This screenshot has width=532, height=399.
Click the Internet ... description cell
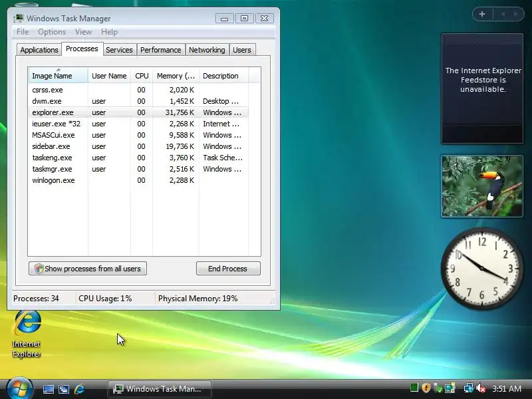(221, 124)
